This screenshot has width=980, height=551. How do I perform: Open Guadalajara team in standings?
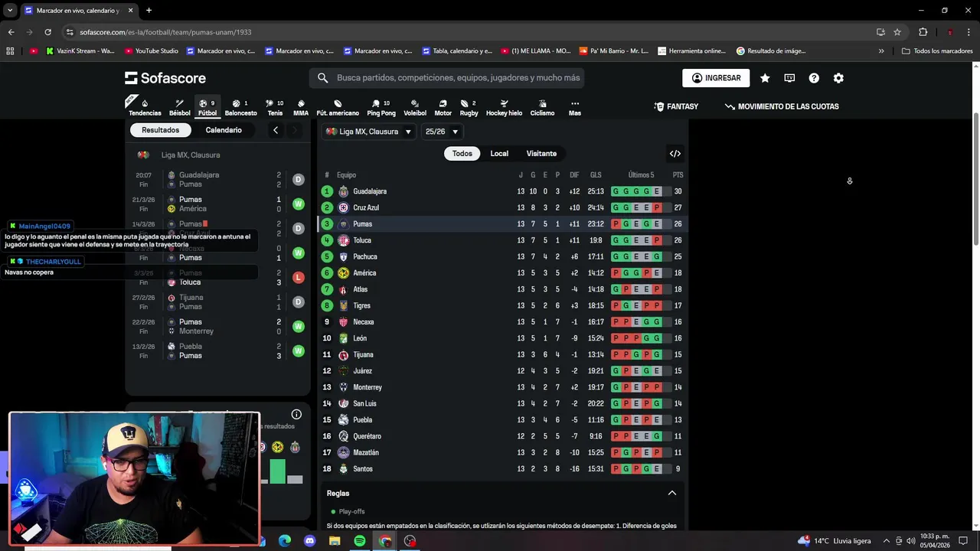coord(369,191)
